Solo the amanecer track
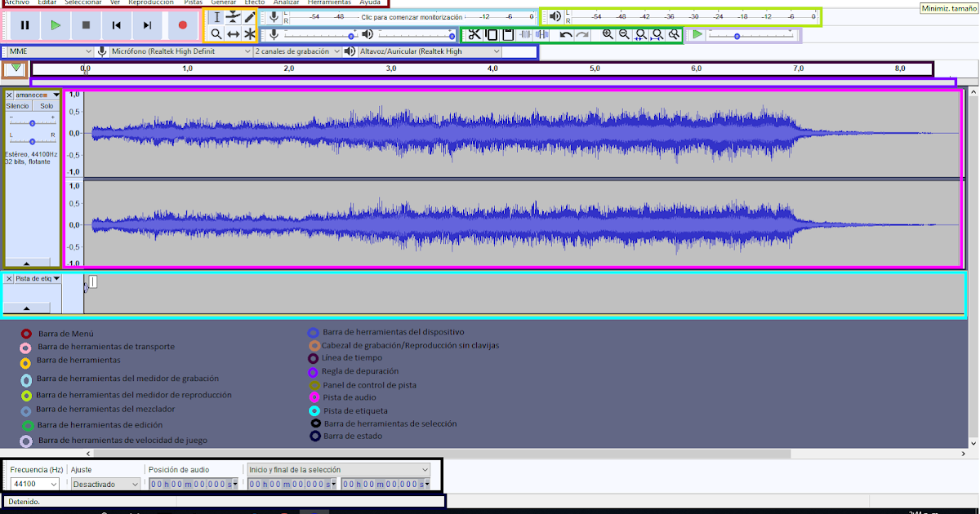Screen dimensions: 980x514 (x=47, y=105)
